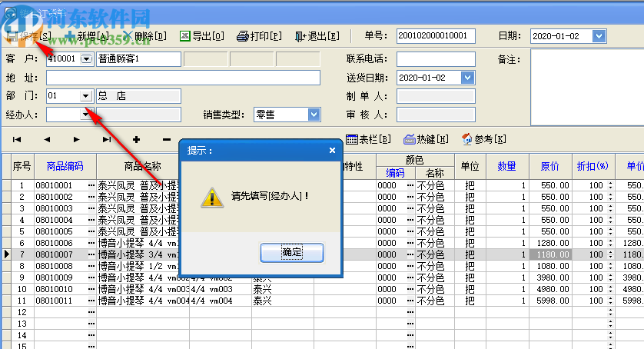This screenshot has width=644, height=349.
Task: Click color code ellipsis in empty row 13
Action: point(410,324)
